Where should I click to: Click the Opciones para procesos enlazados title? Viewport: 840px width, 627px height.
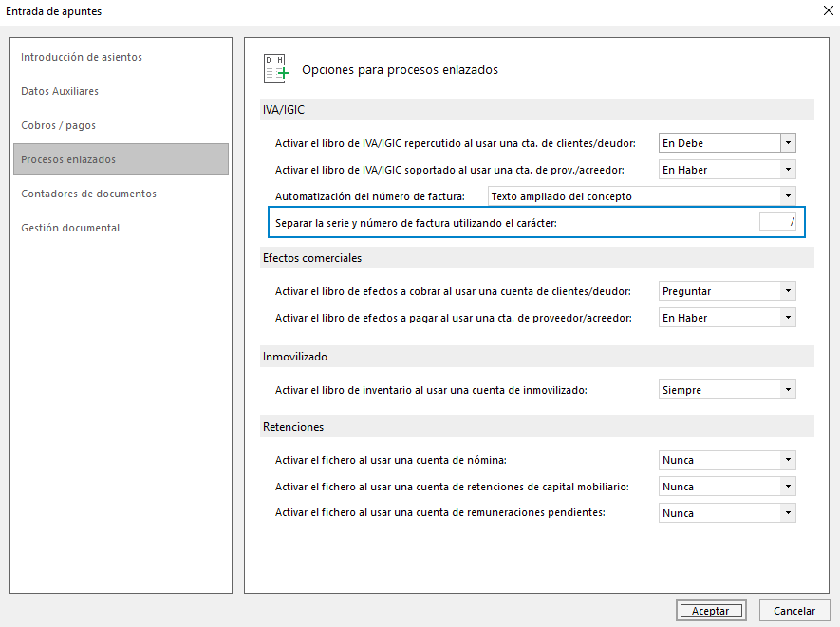click(400, 69)
